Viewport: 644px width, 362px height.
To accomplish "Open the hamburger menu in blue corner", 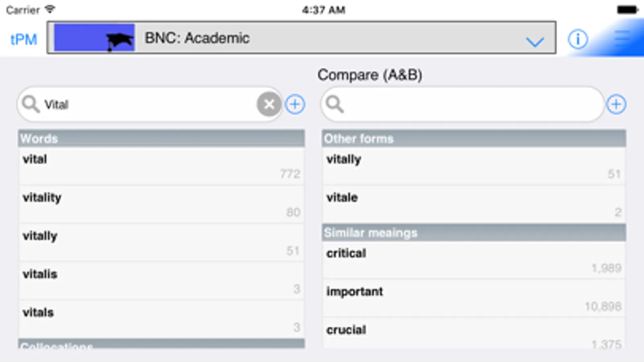I will [622, 37].
